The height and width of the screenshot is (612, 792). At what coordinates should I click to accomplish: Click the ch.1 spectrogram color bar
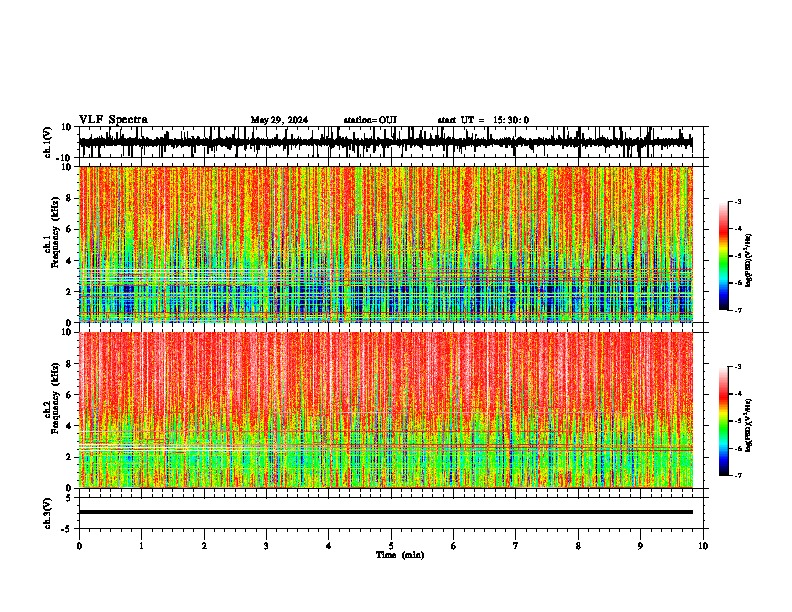[723, 256]
